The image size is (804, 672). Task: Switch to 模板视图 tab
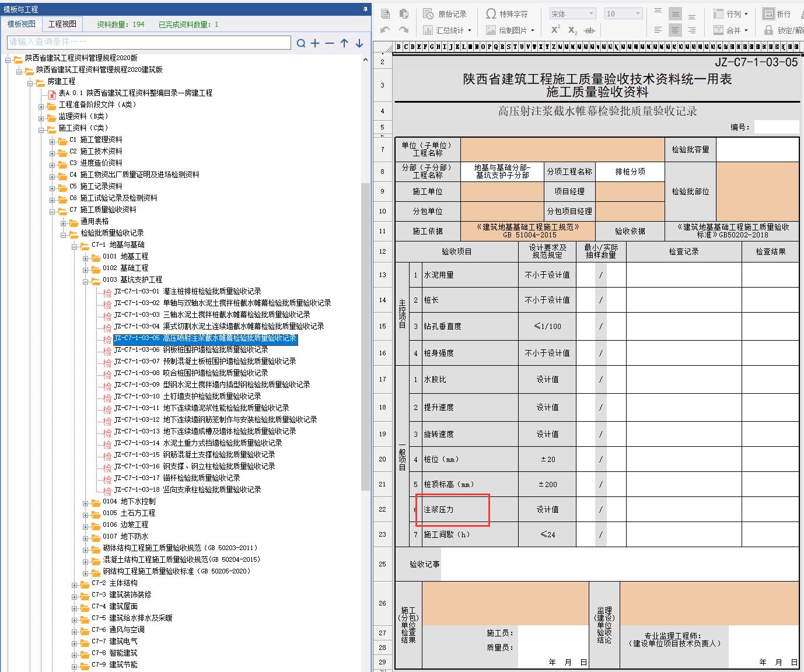click(22, 24)
